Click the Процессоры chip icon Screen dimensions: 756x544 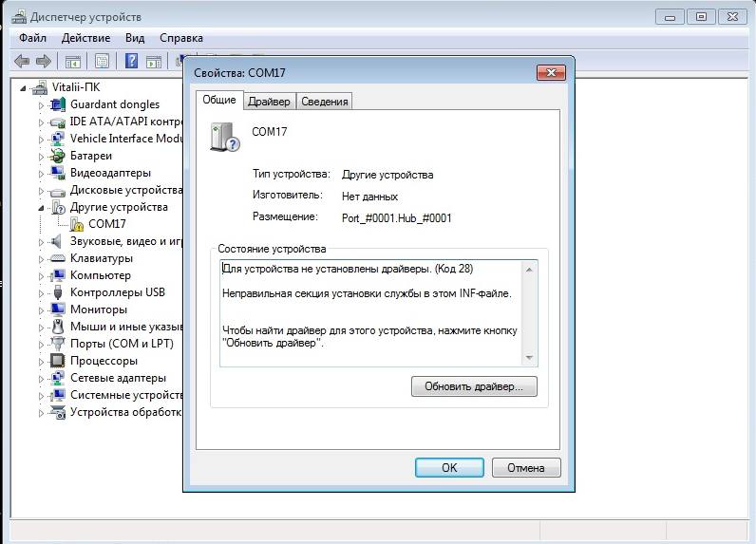click(x=59, y=361)
